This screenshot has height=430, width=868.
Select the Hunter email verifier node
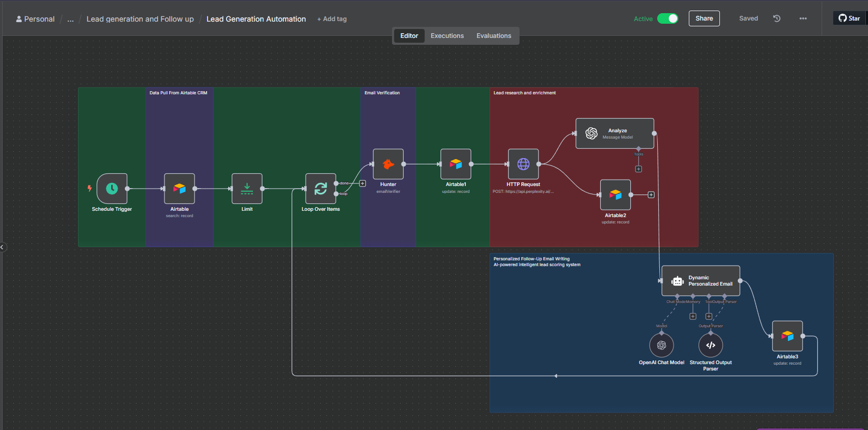[388, 164]
